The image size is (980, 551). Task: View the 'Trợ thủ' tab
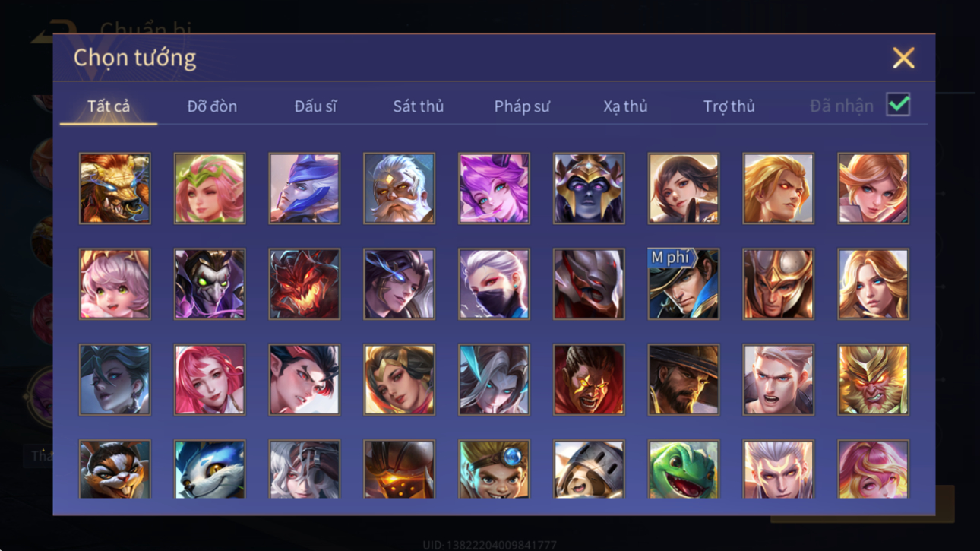coord(729,106)
